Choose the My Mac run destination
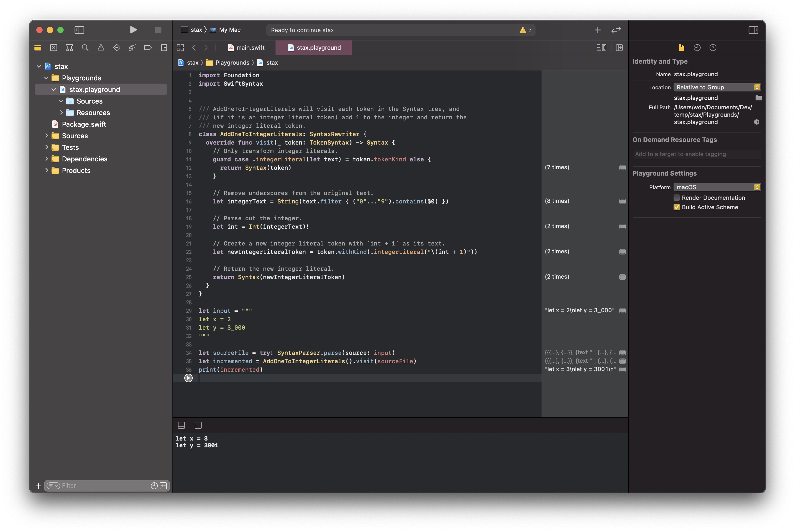Viewport: 795px width, 532px height. coord(225,30)
